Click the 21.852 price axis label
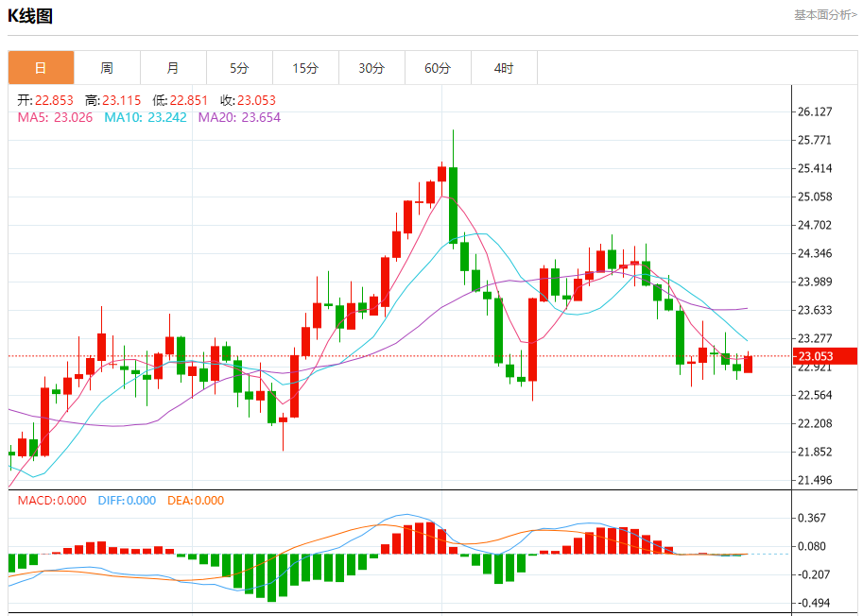Viewport: 863px width, 616px height. coord(815,453)
